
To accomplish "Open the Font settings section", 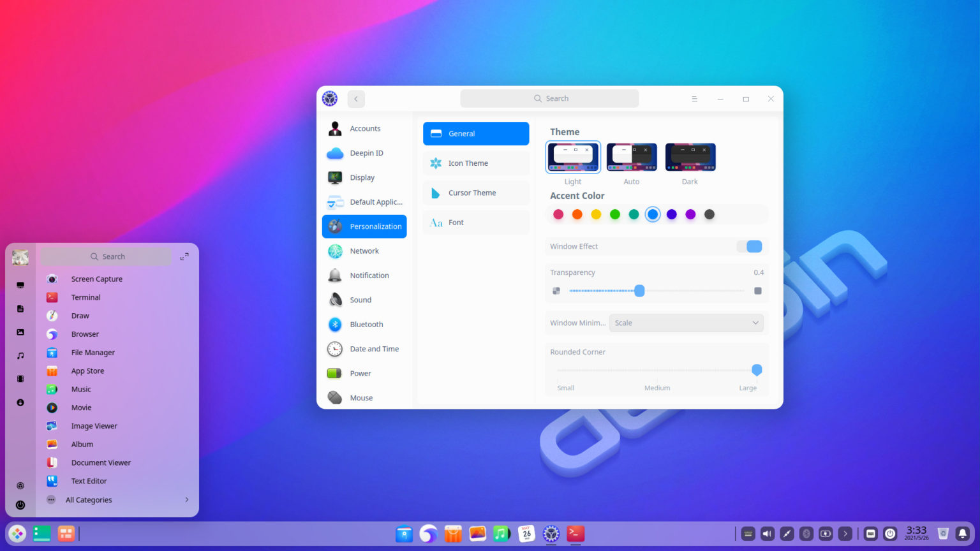I will [x=475, y=222].
